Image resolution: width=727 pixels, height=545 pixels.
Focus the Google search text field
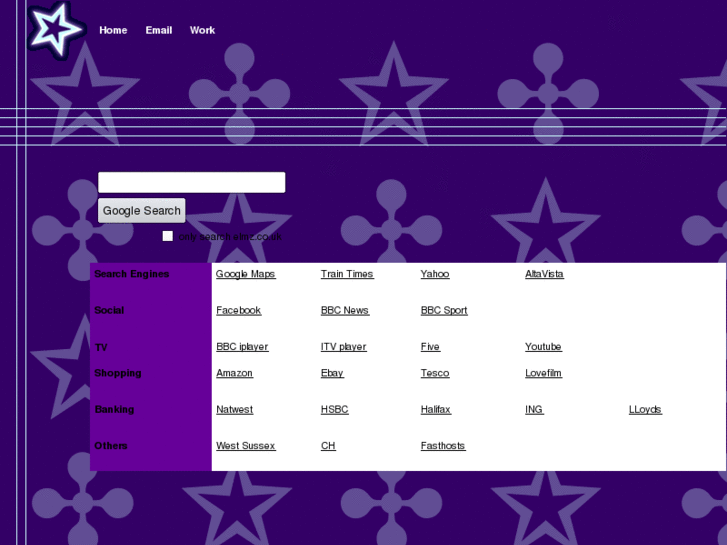pos(191,182)
